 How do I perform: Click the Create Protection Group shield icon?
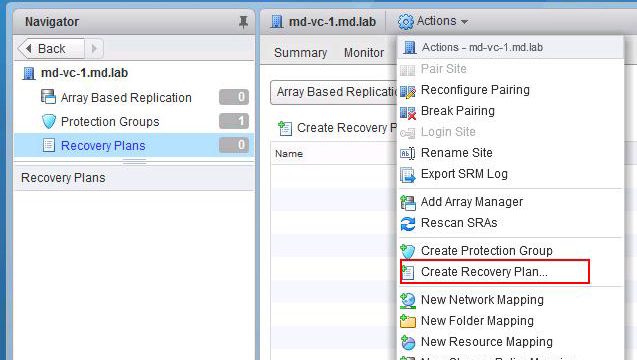[x=408, y=252]
